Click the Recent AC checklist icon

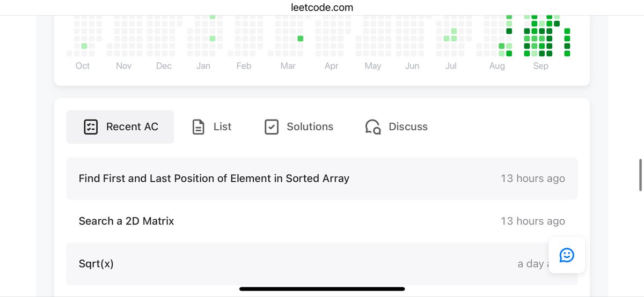[x=91, y=127]
